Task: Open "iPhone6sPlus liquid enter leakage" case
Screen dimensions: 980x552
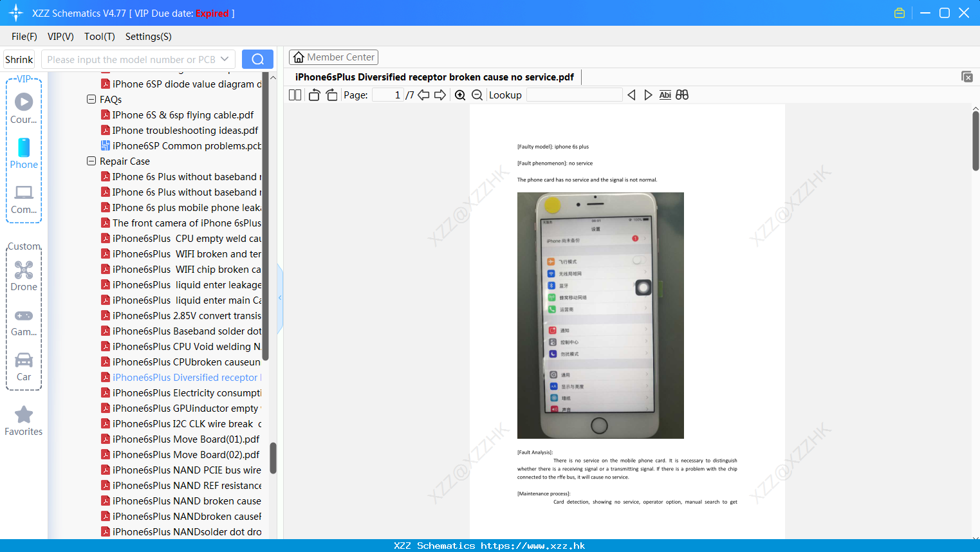Action: (181, 285)
